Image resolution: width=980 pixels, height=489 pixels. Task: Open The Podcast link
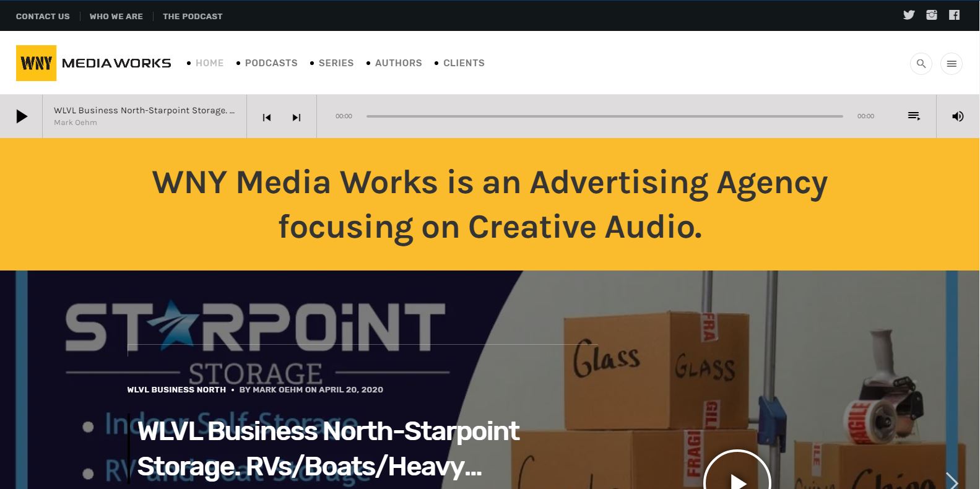click(193, 16)
